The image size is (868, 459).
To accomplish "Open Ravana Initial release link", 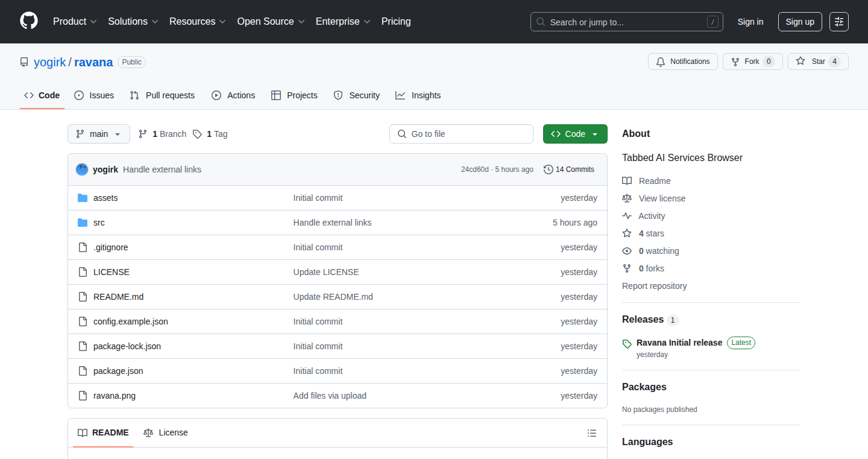I will (679, 343).
